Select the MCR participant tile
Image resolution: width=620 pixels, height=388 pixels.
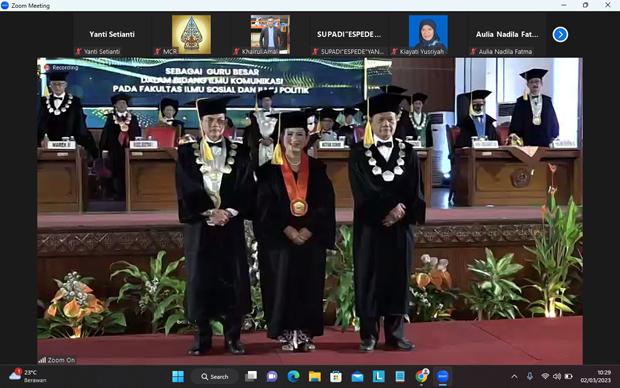(x=191, y=35)
